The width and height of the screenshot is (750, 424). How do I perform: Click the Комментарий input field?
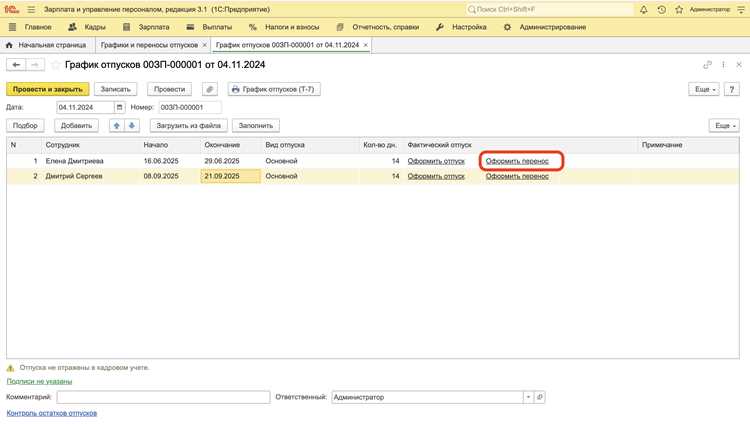pyautogui.click(x=163, y=397)
